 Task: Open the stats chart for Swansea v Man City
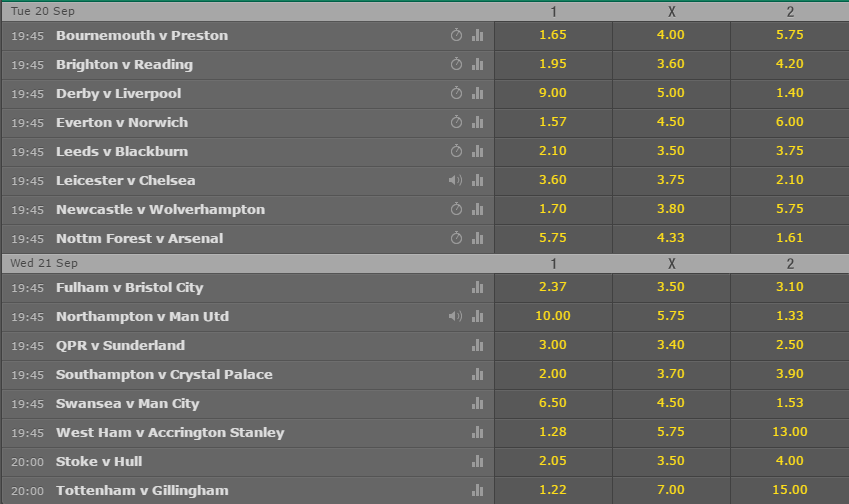click(477, 403)
